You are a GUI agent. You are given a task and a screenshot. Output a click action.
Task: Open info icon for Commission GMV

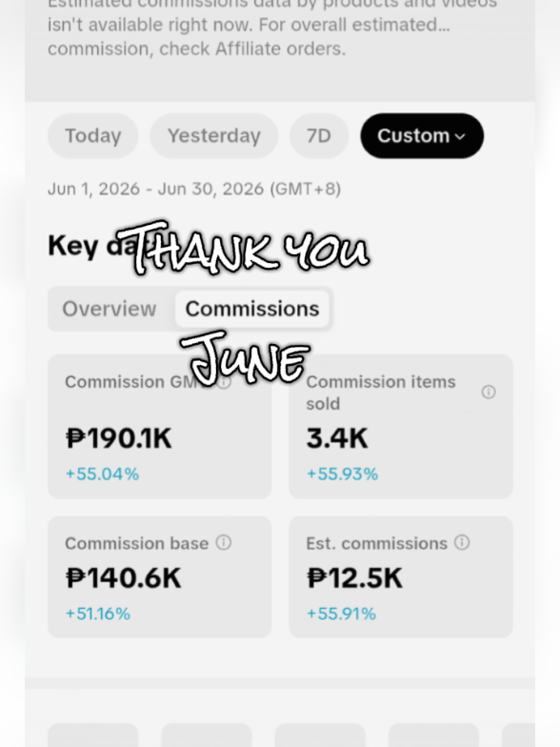coord(225,381)
